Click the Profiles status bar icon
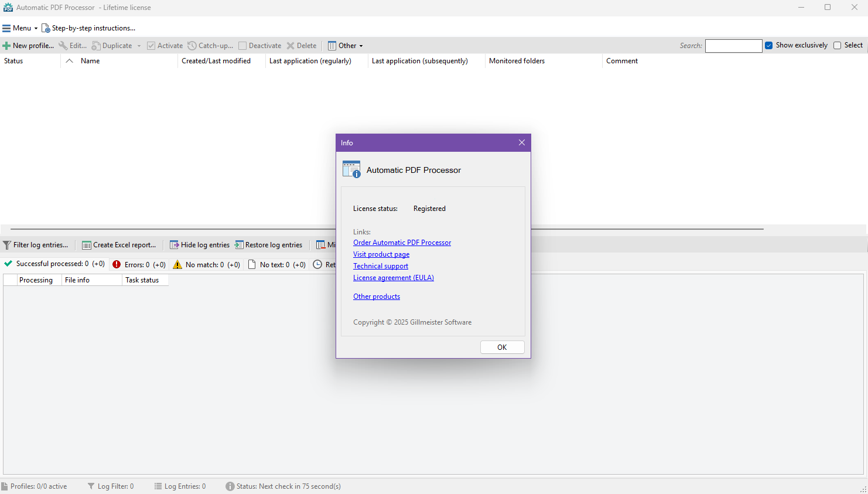 (5, 486)
